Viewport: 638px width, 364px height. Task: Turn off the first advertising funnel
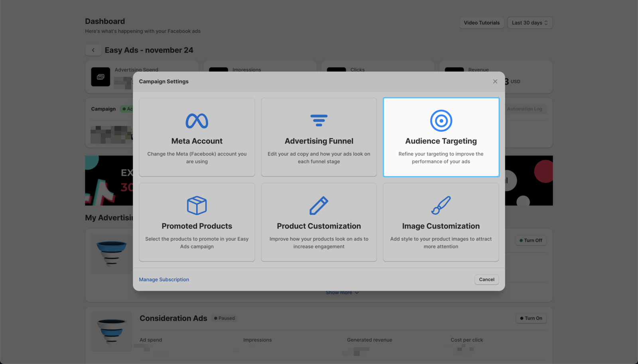531,240
